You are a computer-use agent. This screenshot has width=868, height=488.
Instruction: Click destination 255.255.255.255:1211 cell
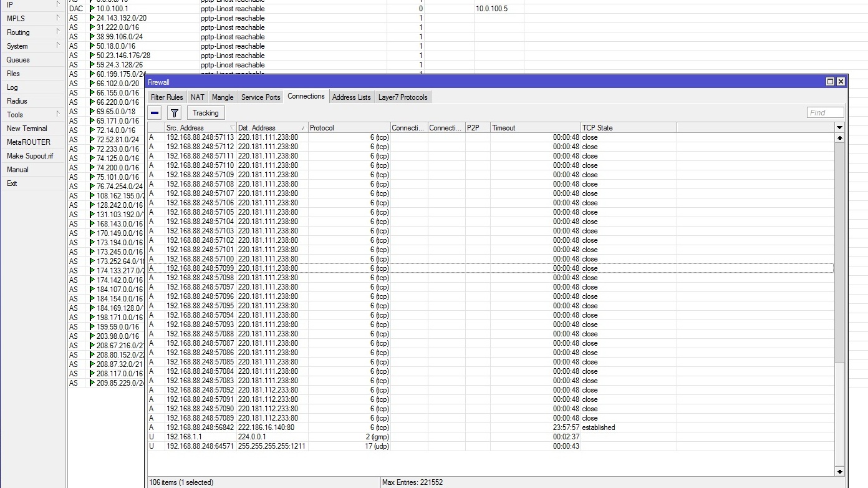272,446
